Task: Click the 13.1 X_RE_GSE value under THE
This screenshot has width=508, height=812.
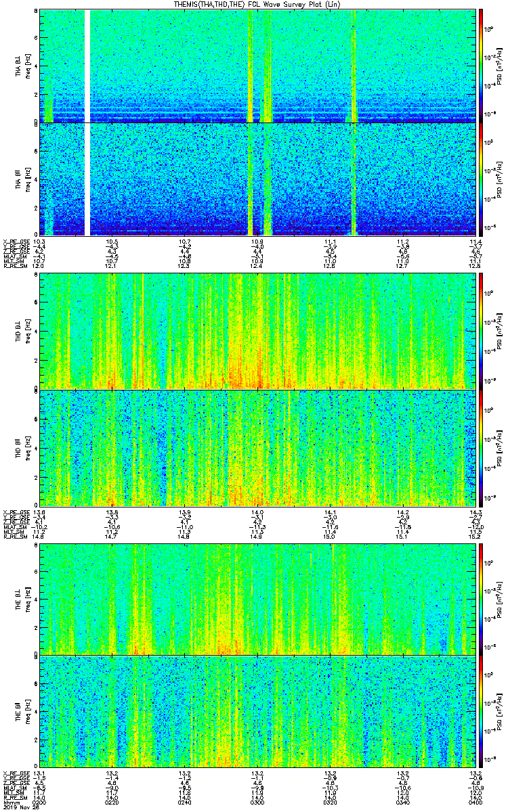Action: (x=39, y=773)
